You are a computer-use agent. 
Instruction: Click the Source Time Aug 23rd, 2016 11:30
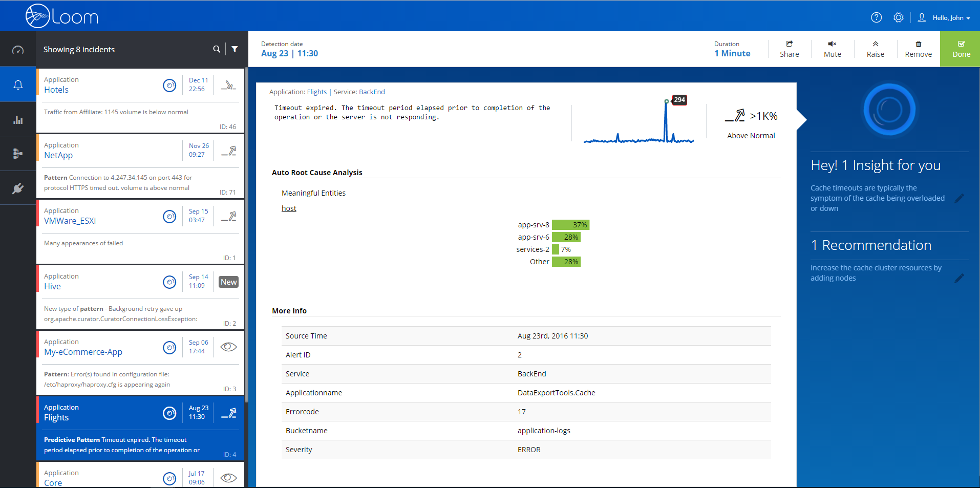[x=552, y=336]
